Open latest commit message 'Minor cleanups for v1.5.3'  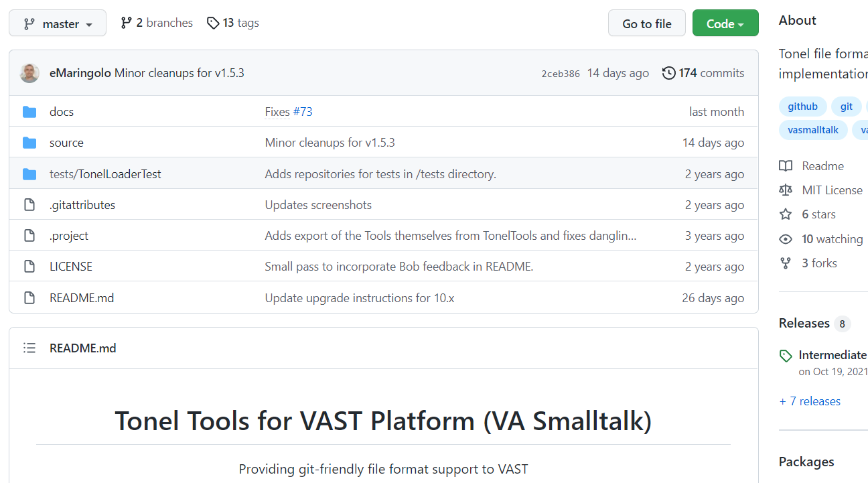coord(179,73)
